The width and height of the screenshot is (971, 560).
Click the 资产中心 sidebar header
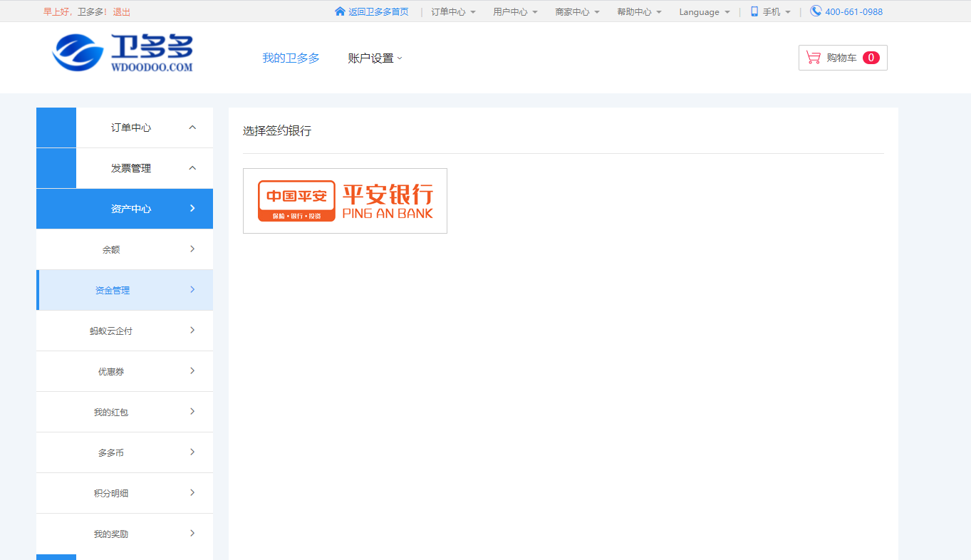[x=125, y=209]
